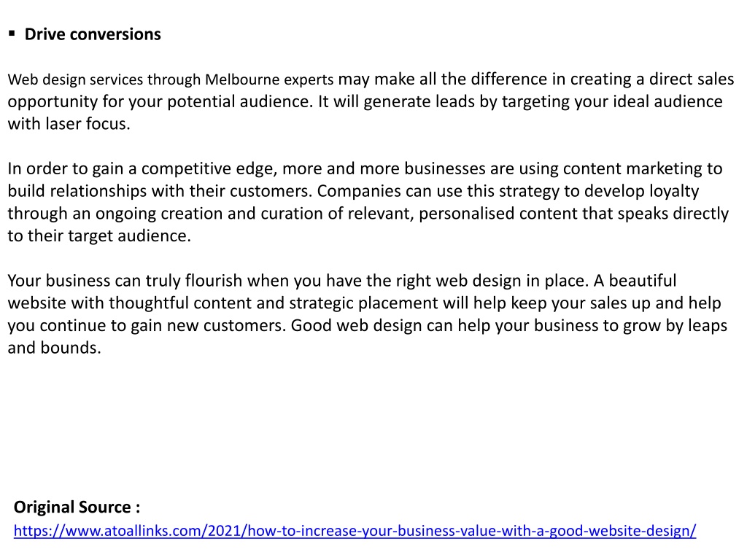Click the words 'content marketing to'

point(643,168)
